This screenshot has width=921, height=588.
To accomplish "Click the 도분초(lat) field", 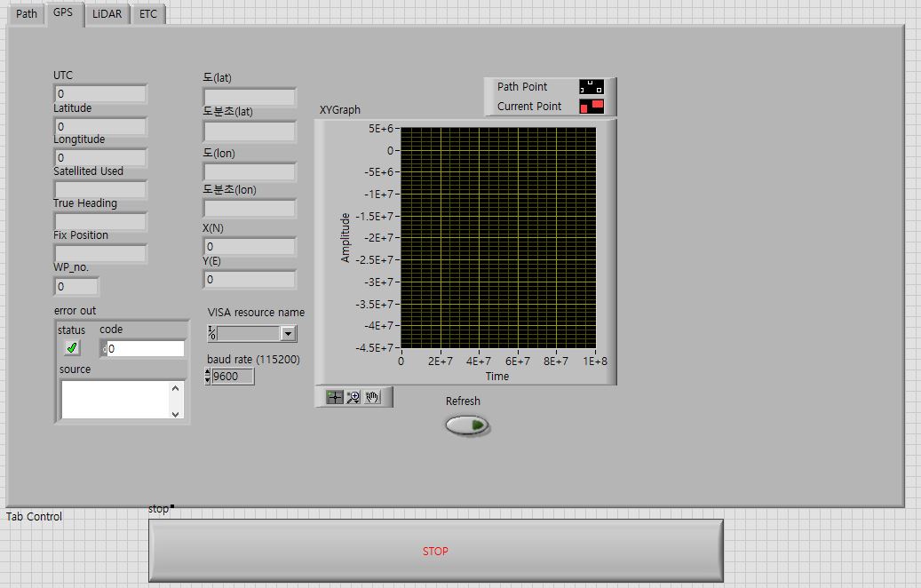I will 250,131.
